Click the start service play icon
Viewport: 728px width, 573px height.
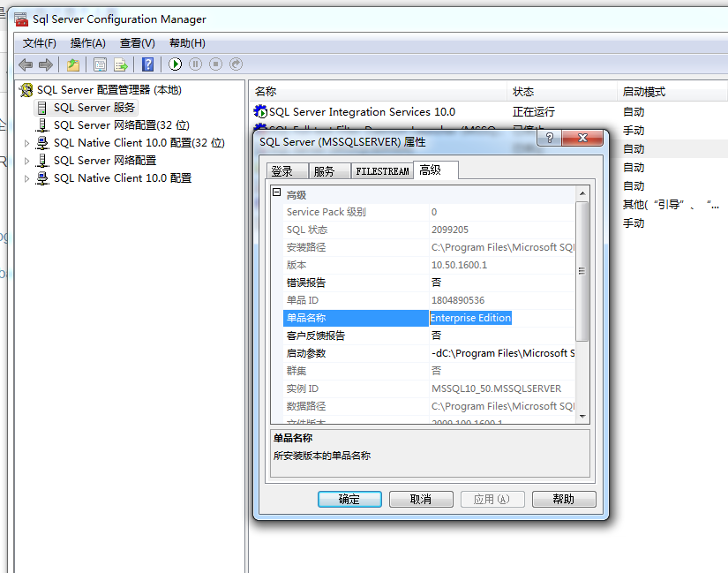pyautogui.click(x=175, y=64)
